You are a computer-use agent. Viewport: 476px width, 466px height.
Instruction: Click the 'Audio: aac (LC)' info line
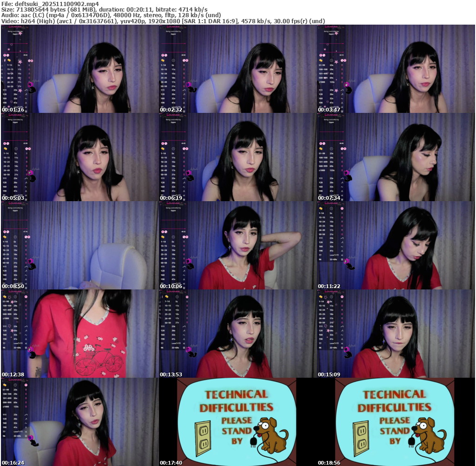[x=111, y=15]
